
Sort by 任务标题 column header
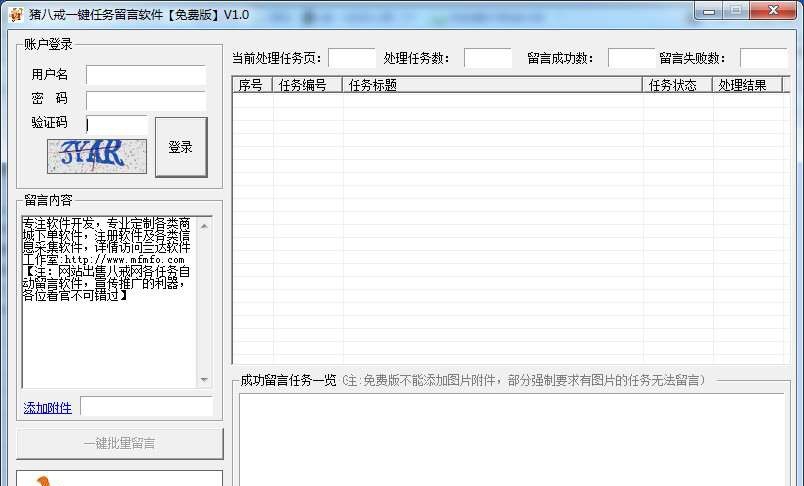[492, 85]
